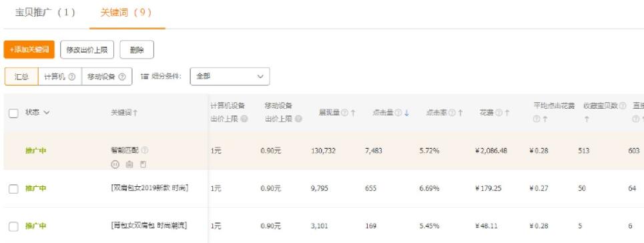Select the 移动设备 view tab
This screenshot has height=243, width=644.
(x=107, y=77)
